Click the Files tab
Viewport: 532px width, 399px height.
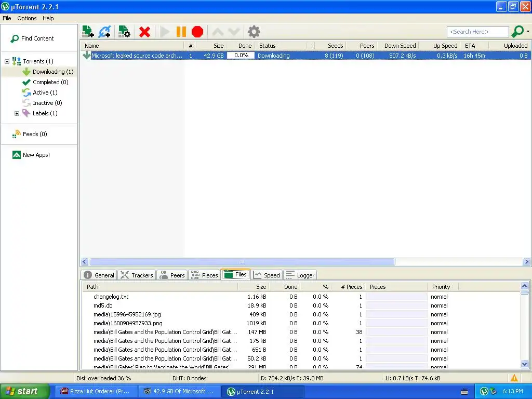(235, 274)
